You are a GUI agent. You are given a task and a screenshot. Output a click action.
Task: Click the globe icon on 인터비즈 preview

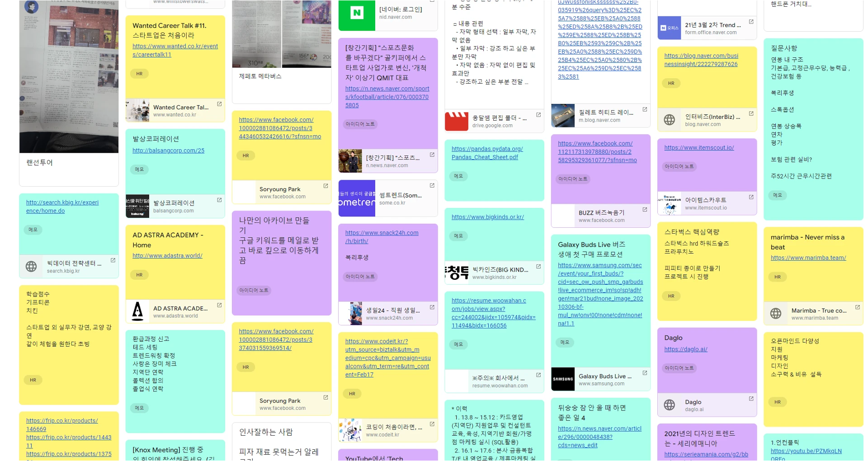669,120
